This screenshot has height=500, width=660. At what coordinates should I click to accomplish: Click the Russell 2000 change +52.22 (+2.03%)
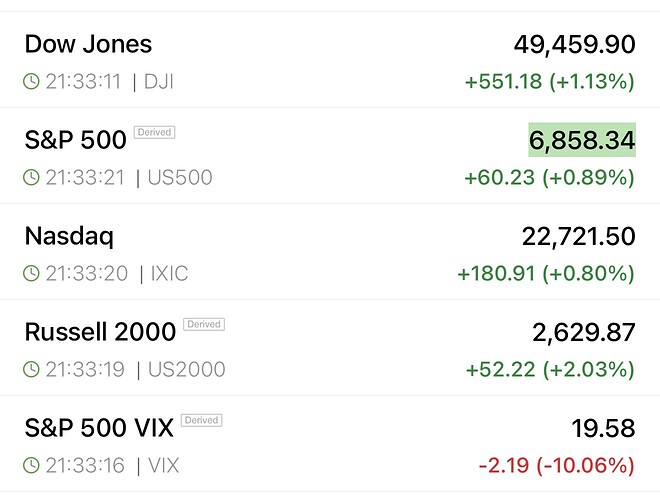tap(550, 369)
